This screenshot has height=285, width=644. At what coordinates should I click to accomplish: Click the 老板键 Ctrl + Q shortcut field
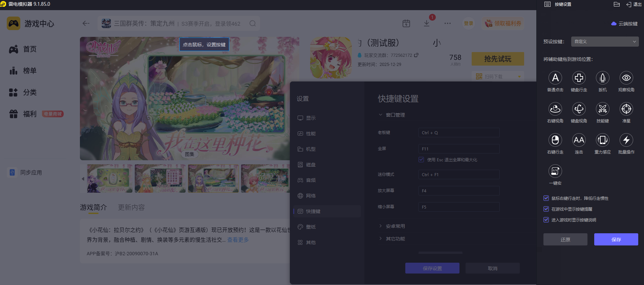click(x=459, y=133)
